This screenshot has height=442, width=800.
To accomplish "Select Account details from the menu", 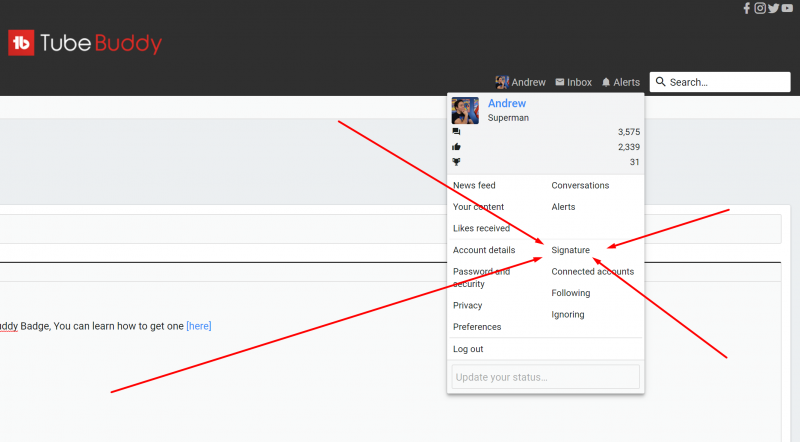I will (x=484, y=250).
